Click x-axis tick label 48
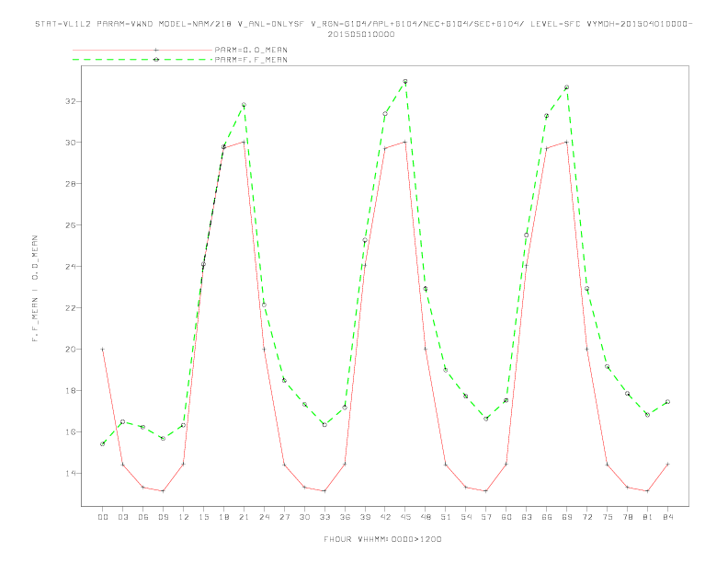 pos(426,517)
